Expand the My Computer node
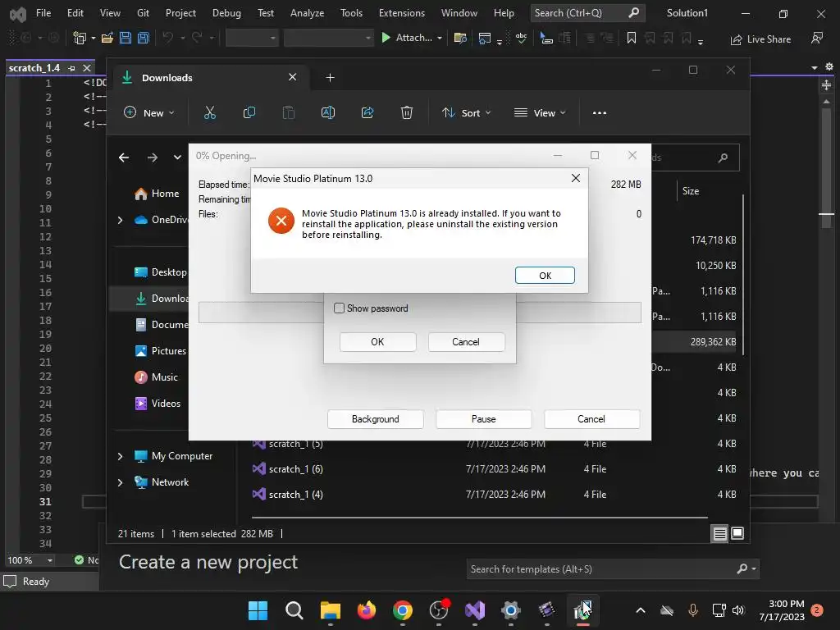The width and height of the screenshot is (840, 630). 121,456
